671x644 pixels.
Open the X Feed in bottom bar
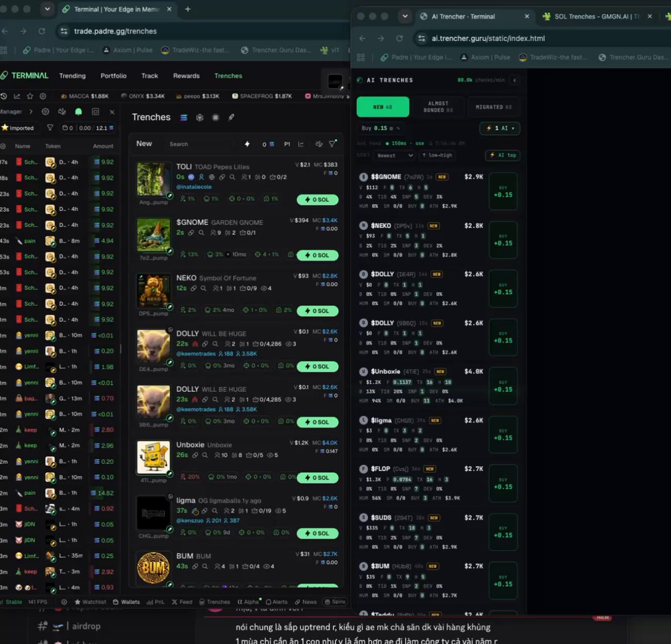coord(182,602)
